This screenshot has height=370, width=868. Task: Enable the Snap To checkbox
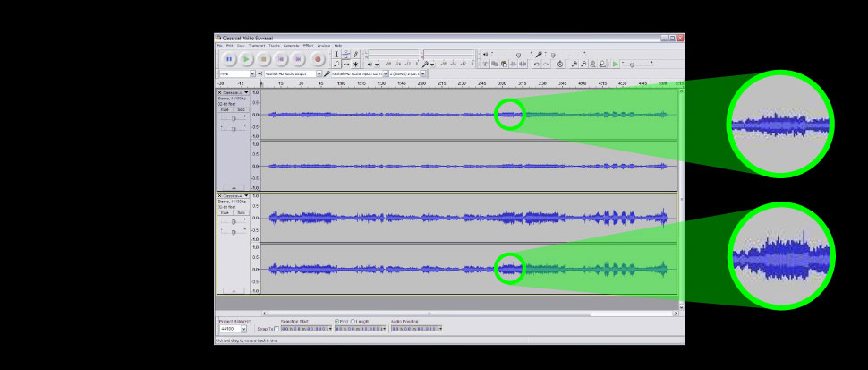[276, 329]
